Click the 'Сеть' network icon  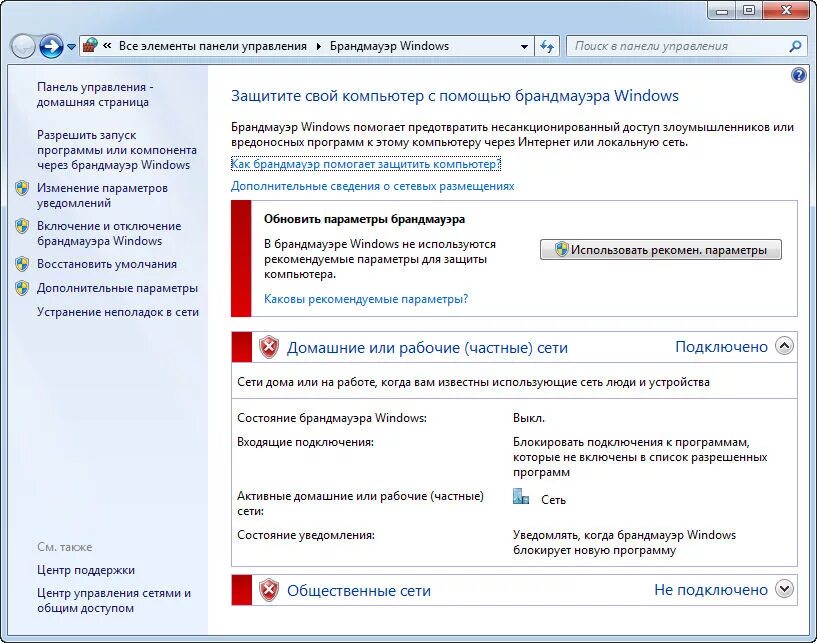(x=521, y=497)
